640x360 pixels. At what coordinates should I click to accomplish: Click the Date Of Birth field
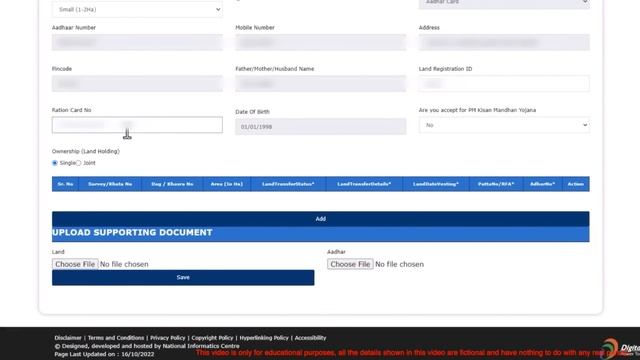pyautogui.click(x=320, y=127)
